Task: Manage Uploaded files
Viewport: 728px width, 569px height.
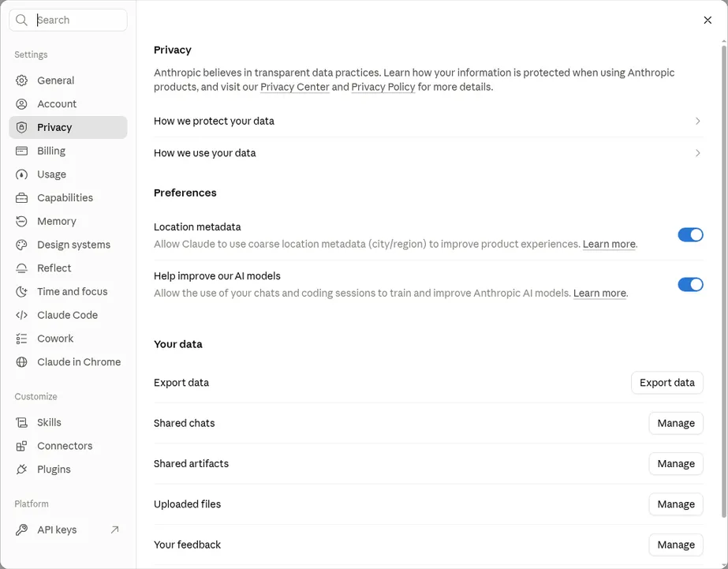Action: point(676,504)
